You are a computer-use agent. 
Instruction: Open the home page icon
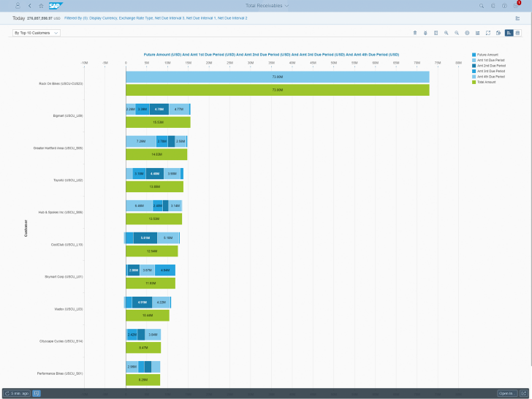(41, 5)
